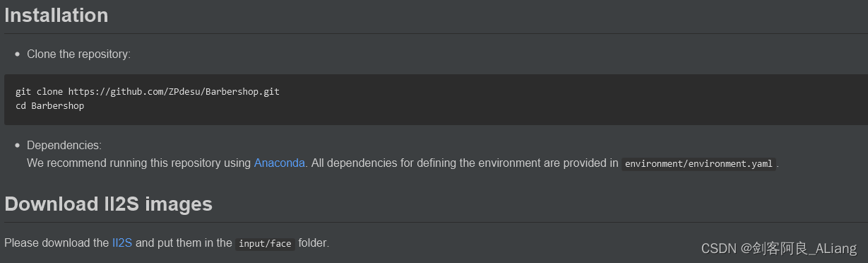The width and height of the screenshot is (868, 263).
Task: Click the bullet point before Clone
Action: 18,54
